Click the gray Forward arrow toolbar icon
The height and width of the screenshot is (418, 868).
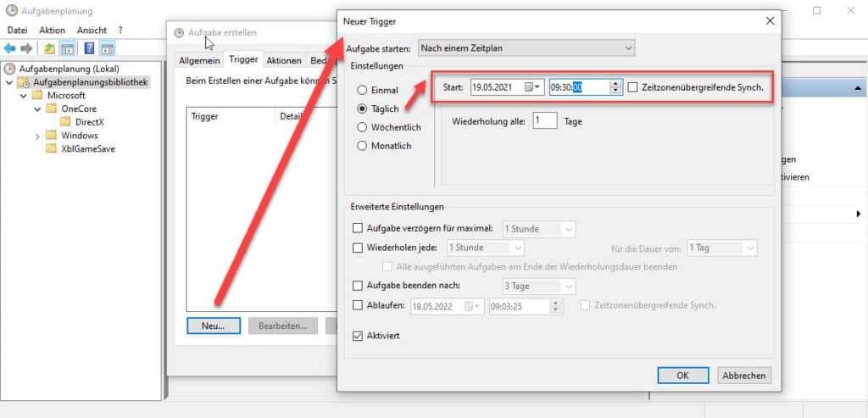[26, 48]
